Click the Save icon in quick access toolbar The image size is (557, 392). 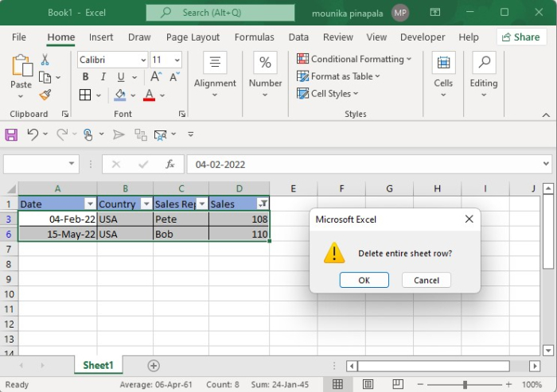11,134
